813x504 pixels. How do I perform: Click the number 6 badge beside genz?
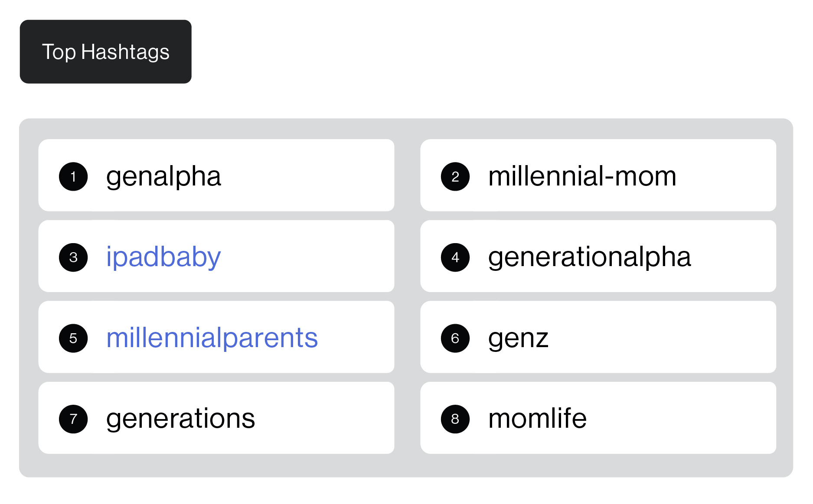pyautogui.click(x=455, y=338)
